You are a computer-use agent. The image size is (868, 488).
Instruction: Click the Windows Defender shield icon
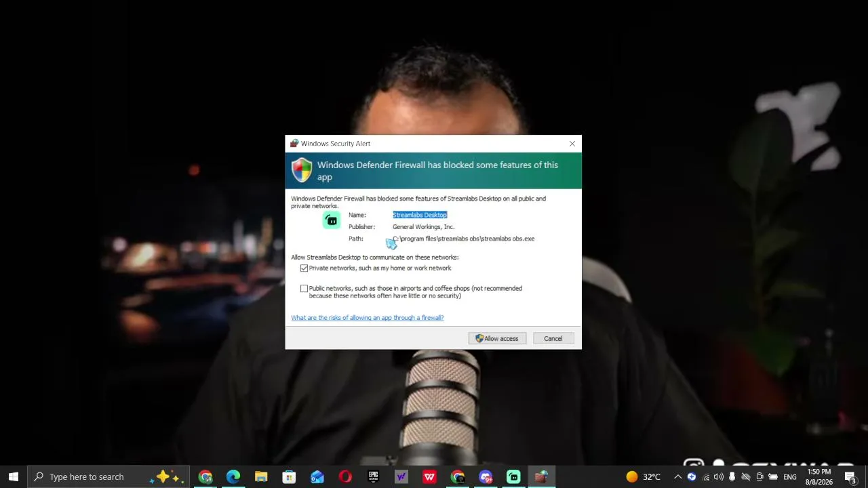pos(302,170)
